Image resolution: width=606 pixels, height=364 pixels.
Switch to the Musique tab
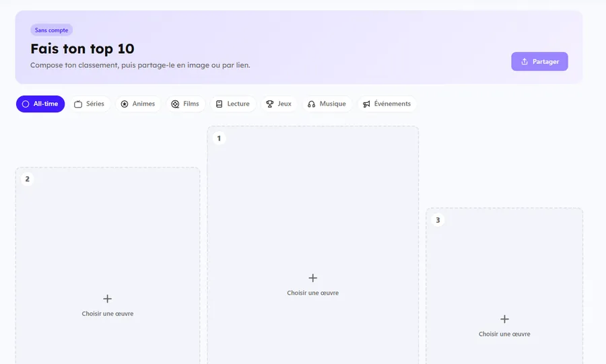pos(327,104)
